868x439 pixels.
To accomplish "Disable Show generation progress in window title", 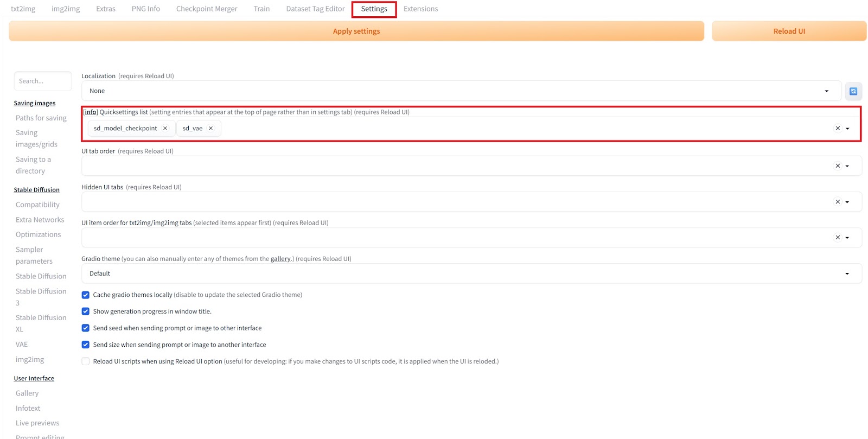I will click(x=86, y=311).
